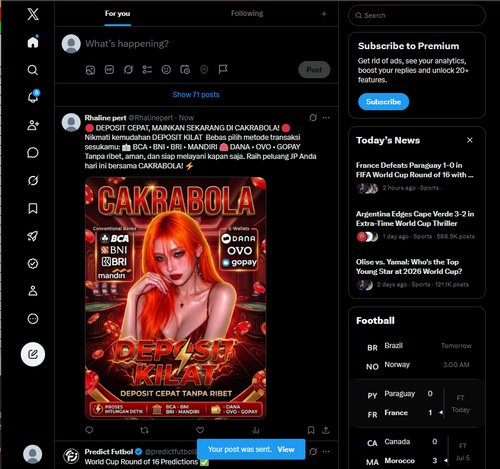
Task: Open Rhaline pert avatar
Action: (71, 123)
